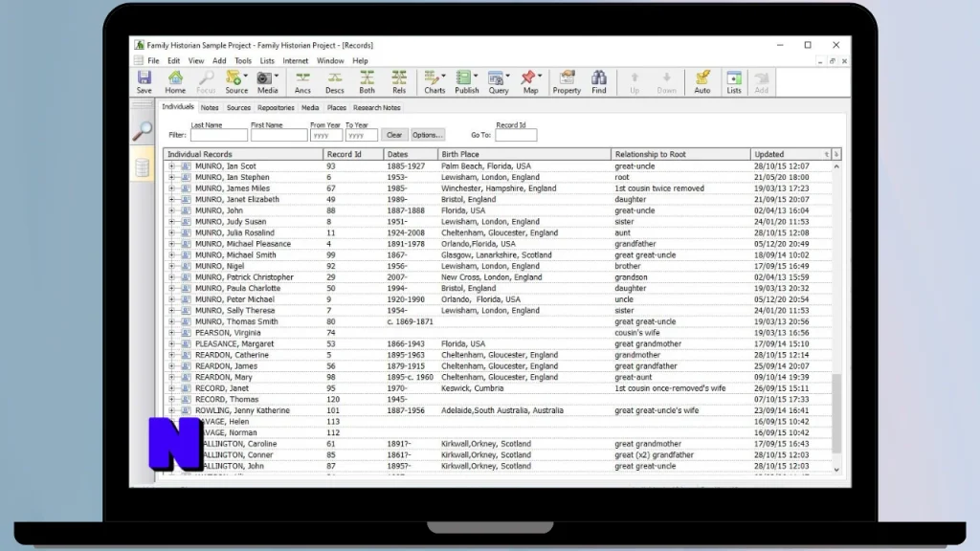Select the row RECORD, Thomas
Image resolution: width=980 pixels, height=551 pixels.
coord(498,400)
